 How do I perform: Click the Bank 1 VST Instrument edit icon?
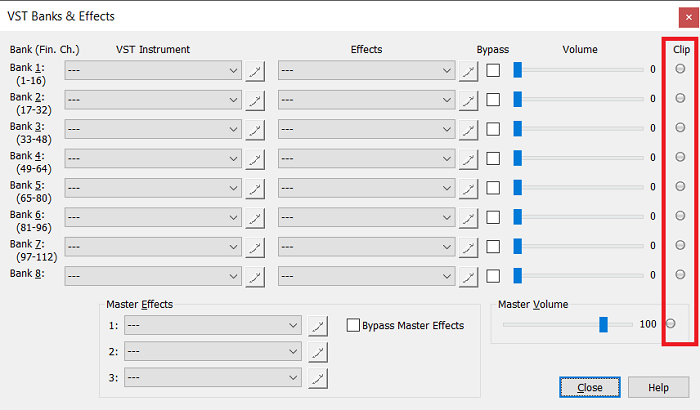click(x=255, y=70)
